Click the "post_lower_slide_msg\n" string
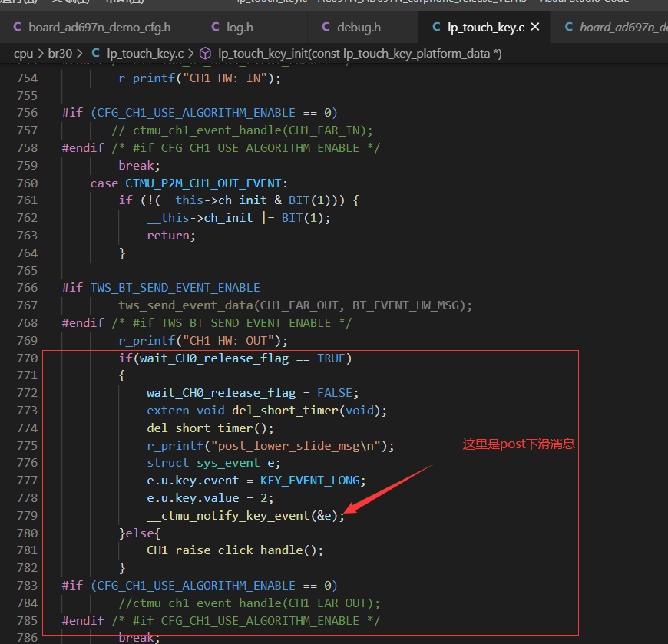 click(x=296, y=446)
